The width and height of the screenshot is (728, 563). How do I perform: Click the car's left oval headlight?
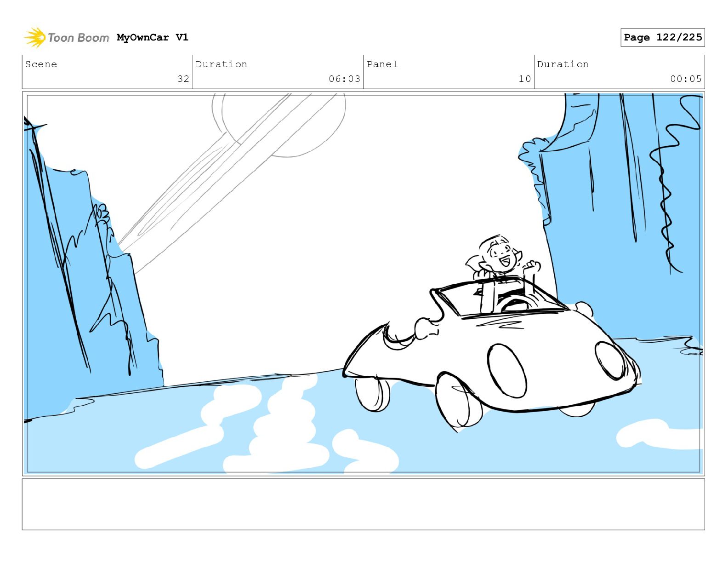pyautogui.click(x=507, y=370)
